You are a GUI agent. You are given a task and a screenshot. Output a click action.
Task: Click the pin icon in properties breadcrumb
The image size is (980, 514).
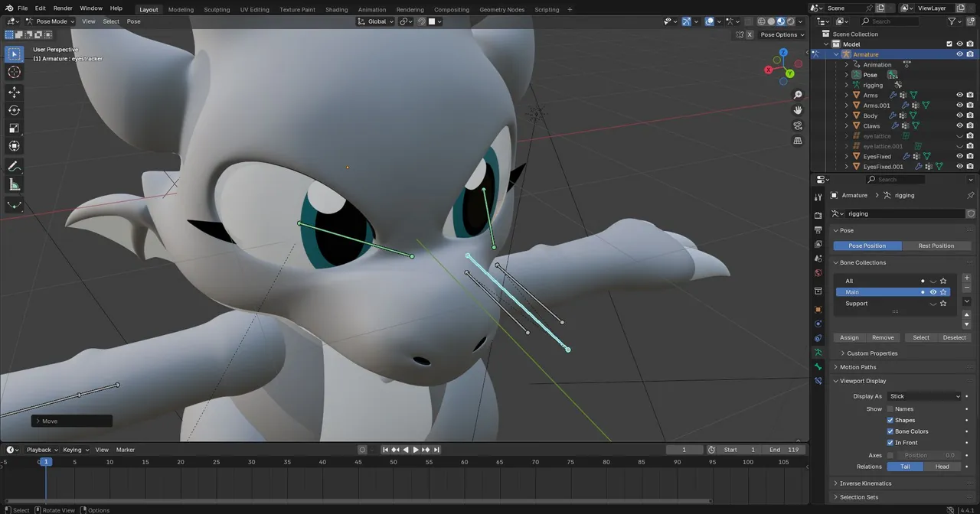click(971, 195)
